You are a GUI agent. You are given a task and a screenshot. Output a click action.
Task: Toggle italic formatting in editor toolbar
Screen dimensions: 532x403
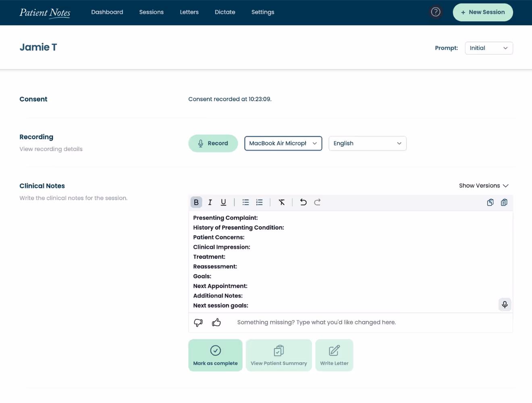[x=210, y=202]
